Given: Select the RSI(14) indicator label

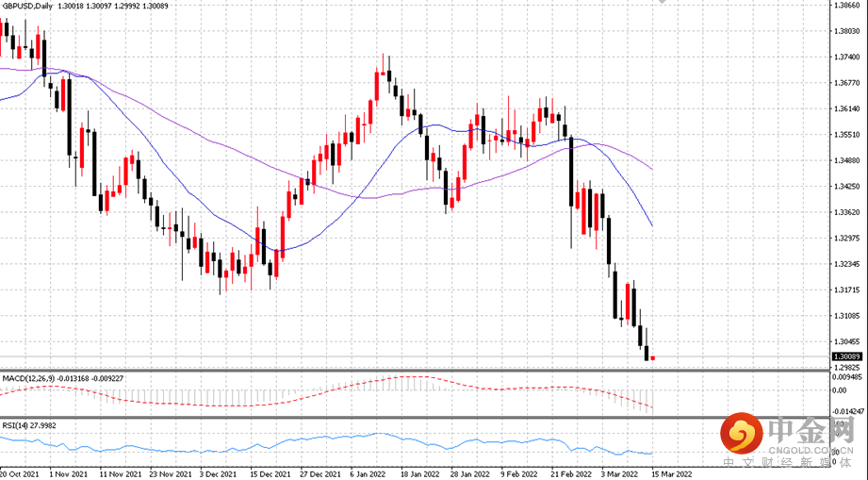Looking at the screenshot, I should [x=15, y=425].
